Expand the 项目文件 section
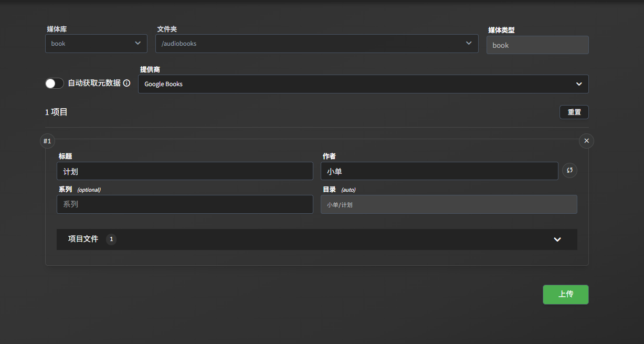The image size is (644, 344). coord(315,239)
